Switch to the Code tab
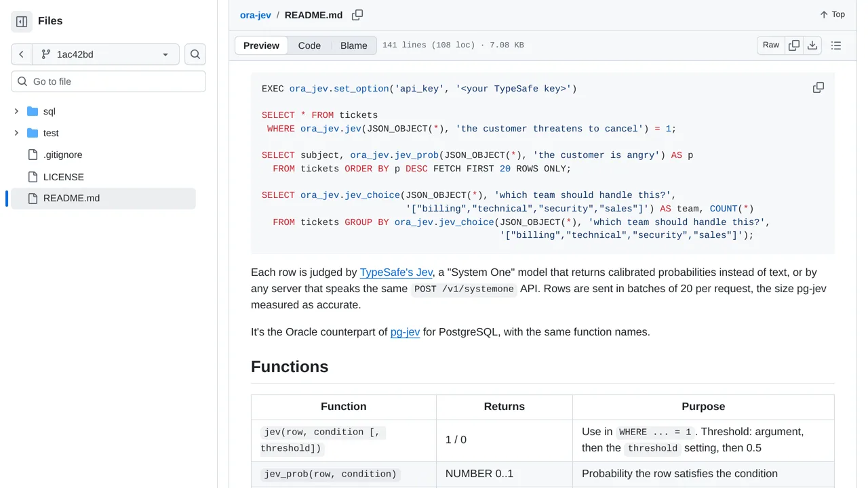868x488 pixels. tap(309, 45)
